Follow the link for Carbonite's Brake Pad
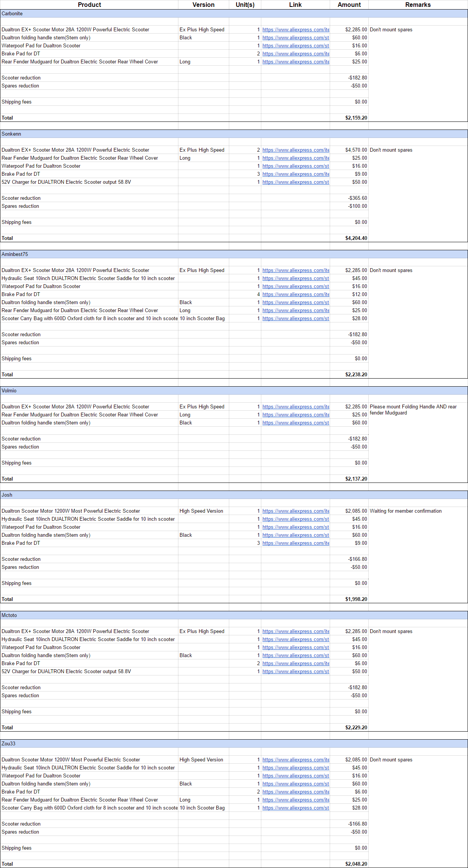Viewport: 468px width, 868px height. click(296, 54)
